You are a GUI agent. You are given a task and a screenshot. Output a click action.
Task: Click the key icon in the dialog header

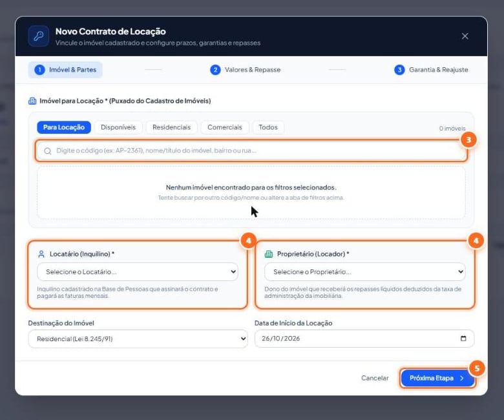point(39,36)
